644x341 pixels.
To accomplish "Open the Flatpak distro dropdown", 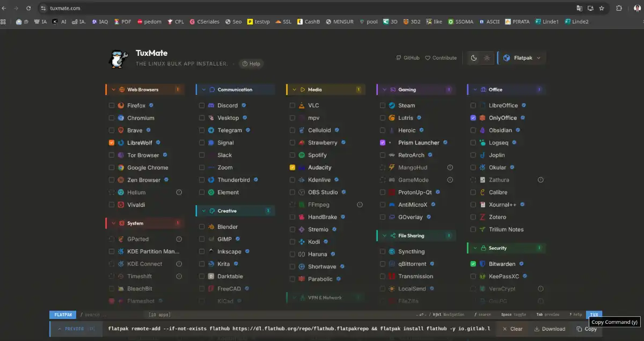I will pos(522,58).
